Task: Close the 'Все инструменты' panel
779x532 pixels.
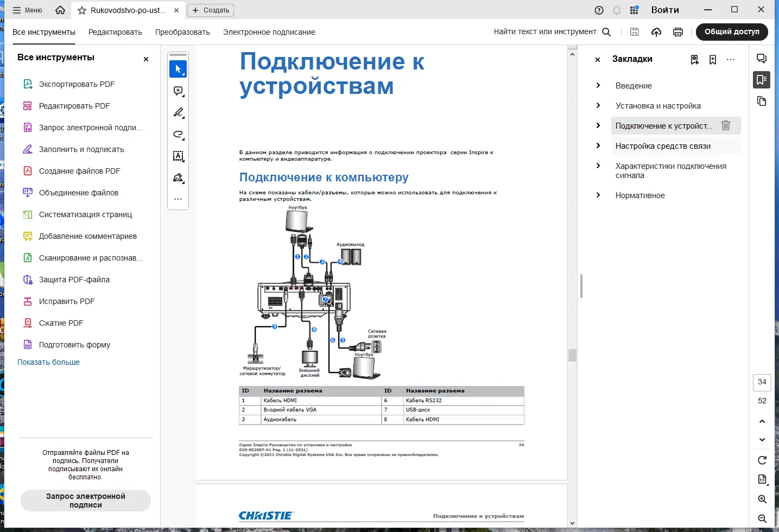Action: tap(146, 59)
